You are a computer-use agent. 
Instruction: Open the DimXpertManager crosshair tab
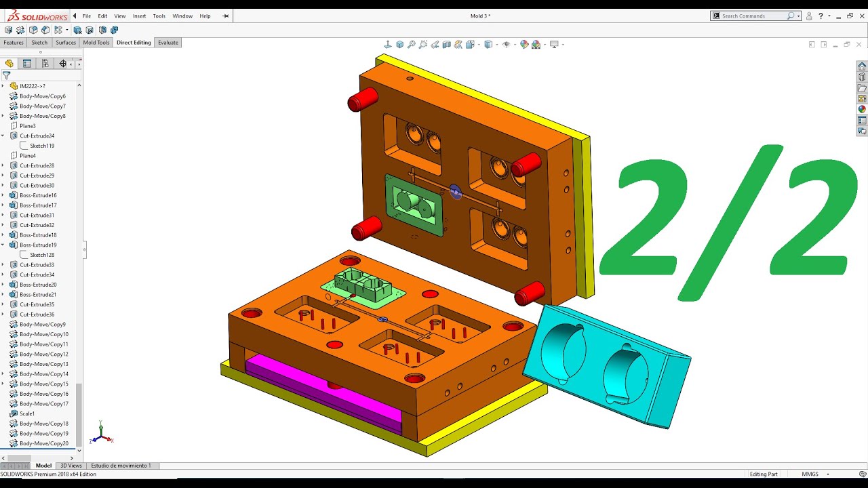pyautogui.click(x=62, y=64)
